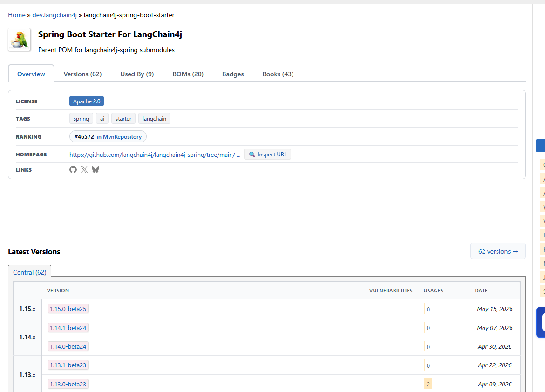The image size is (545, 392).
Task: Open the Used By (9) tab
Action: click(137, 74)
